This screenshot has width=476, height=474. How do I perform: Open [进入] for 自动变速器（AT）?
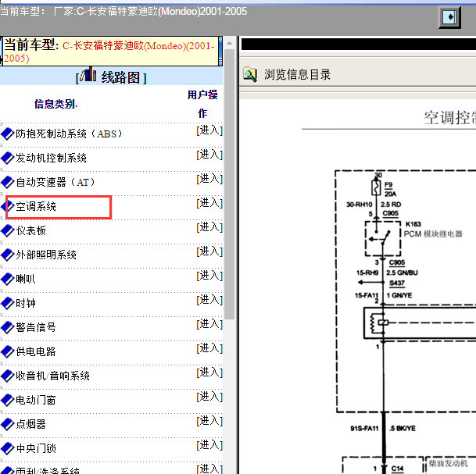[209, 179]
